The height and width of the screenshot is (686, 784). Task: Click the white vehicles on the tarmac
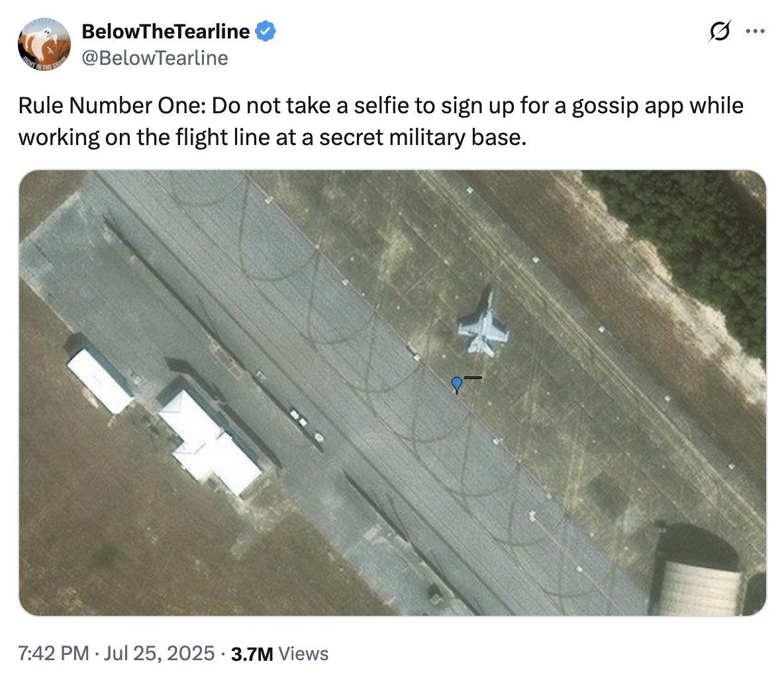click(306, 425)
